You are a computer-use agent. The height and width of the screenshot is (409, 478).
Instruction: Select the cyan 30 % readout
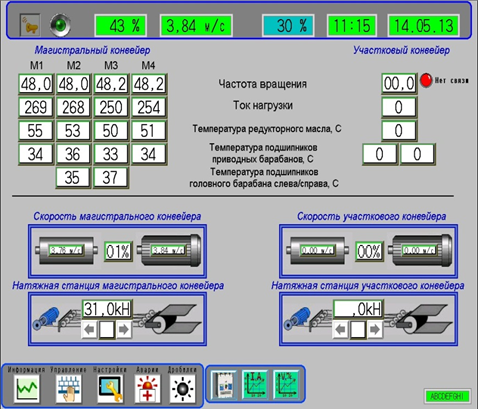pyautogui.click(x=288, y=26)
